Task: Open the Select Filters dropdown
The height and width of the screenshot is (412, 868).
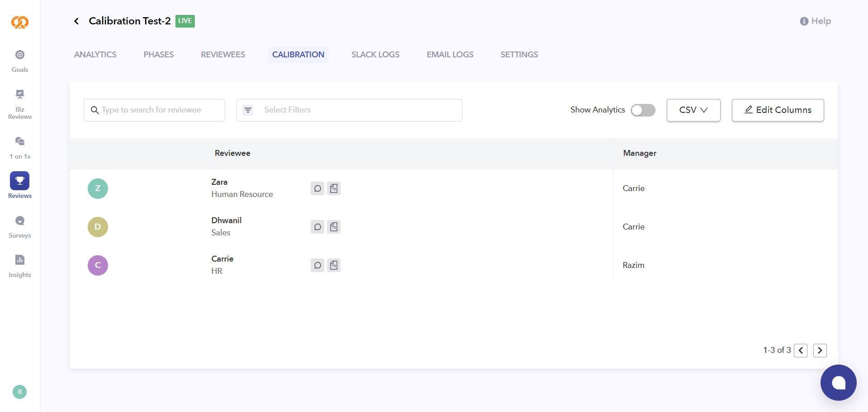Action: 349,110
